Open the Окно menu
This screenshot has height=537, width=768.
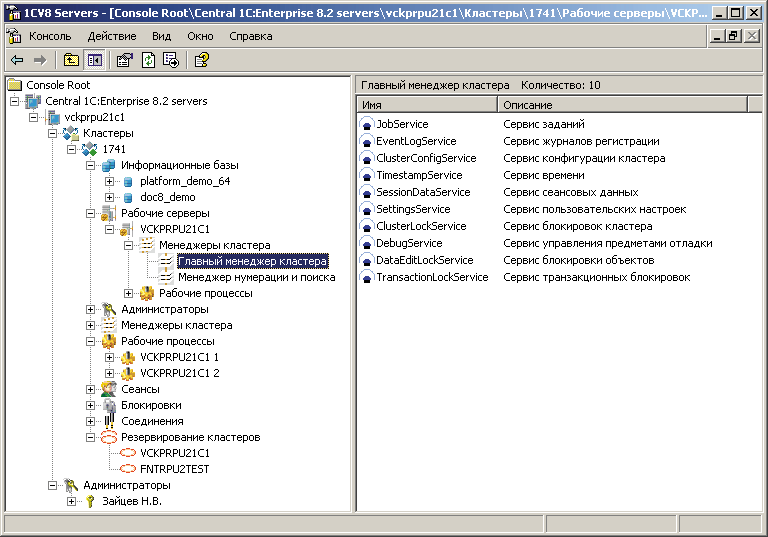[x=200, y=36]
